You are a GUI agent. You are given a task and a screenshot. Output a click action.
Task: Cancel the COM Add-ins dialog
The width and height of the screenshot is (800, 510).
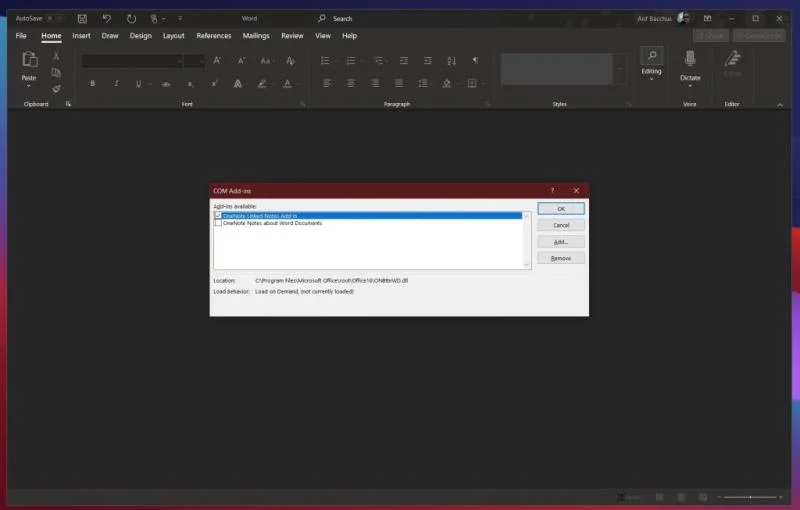[x=561, y=225]
